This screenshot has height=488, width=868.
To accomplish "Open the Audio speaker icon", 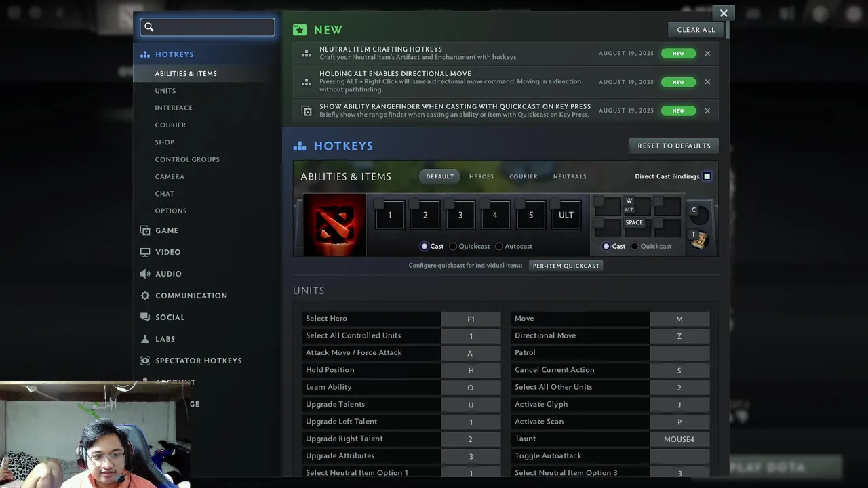I will (145, 274).
